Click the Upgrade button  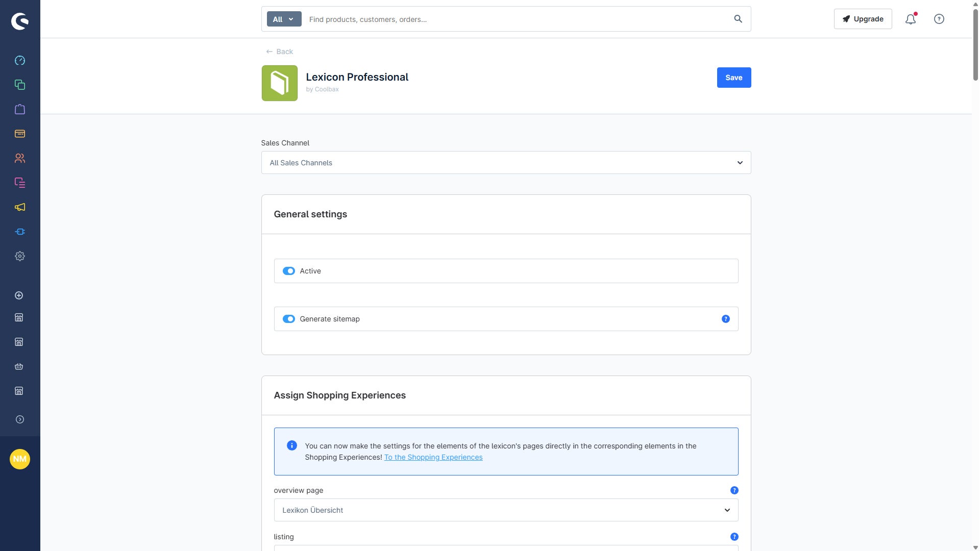tap(863, 19)
